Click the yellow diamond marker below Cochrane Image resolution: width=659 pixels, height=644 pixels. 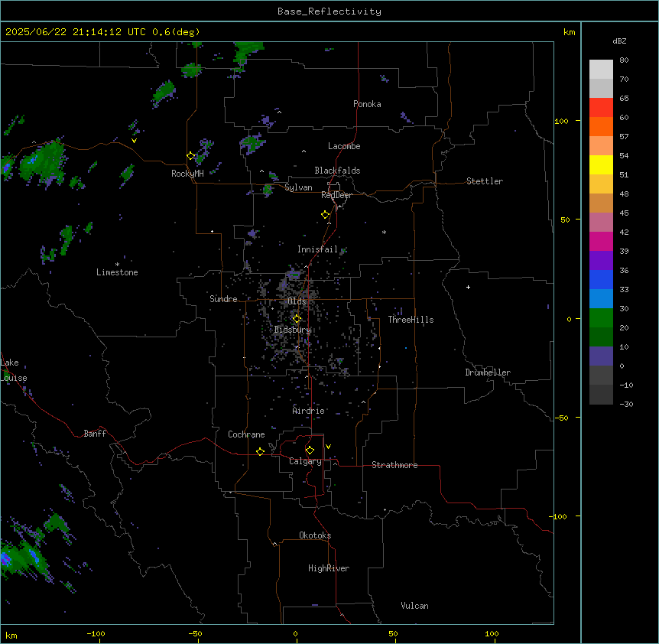pos(260,451)
